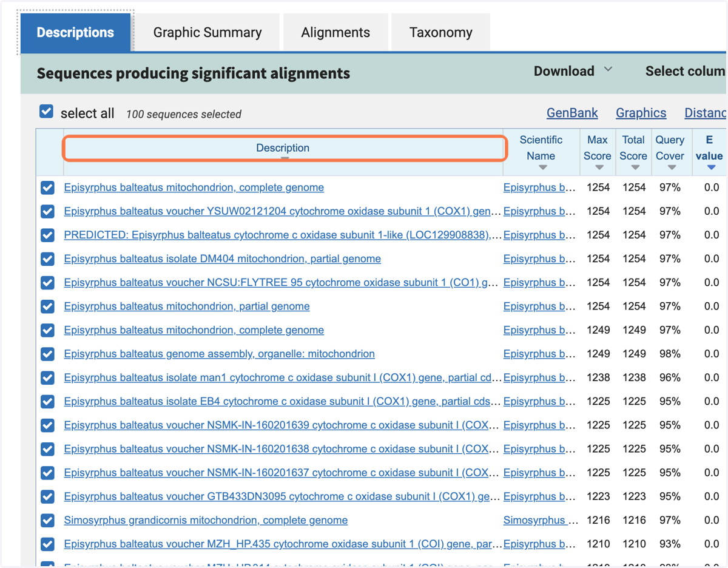Open the Distance tree link
728x568 pixels.
(706, 113)
